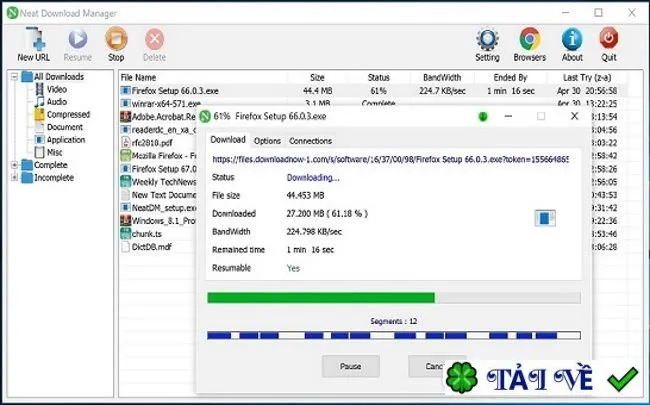The height and width of the screenshot is (405, 650).
Task: Click the rfc2818.pdf file icon
Action: pos(125,143)
